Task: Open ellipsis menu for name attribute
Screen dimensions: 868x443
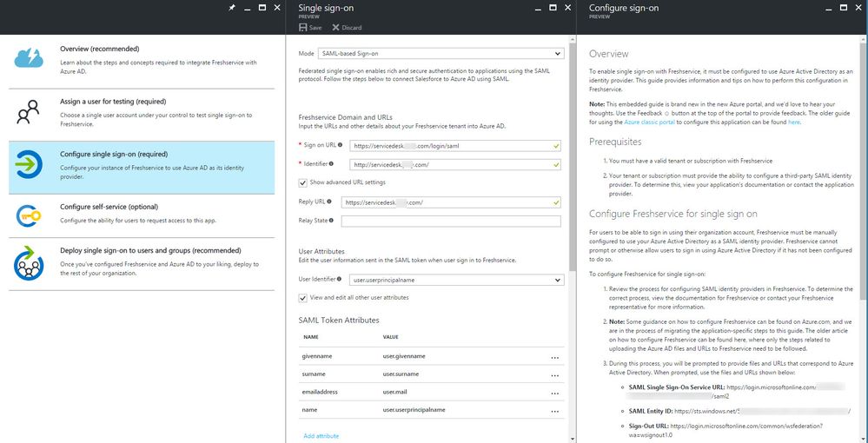Action: click(x=554, y=412)
